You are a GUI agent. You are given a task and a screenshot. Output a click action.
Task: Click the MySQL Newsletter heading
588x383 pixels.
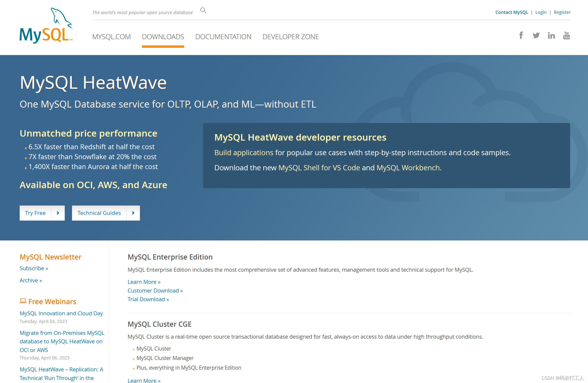click(x=50, y=257)
